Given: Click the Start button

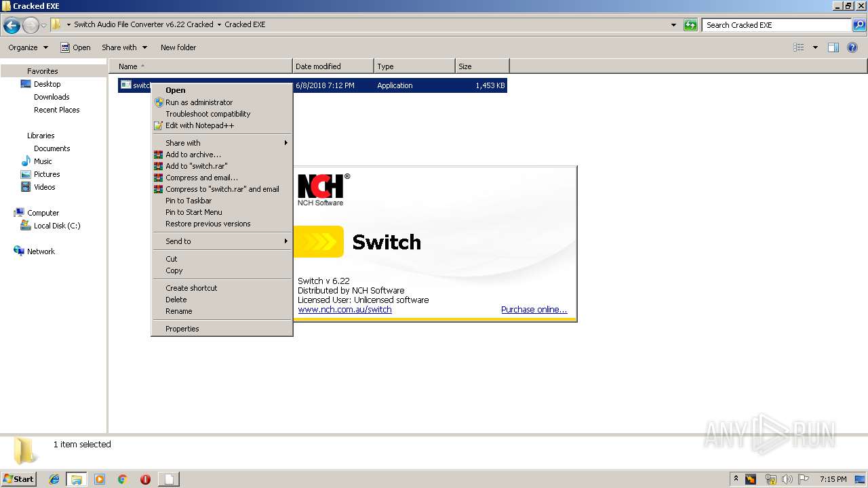Looking at the screenshot, I should coord(19,479).
